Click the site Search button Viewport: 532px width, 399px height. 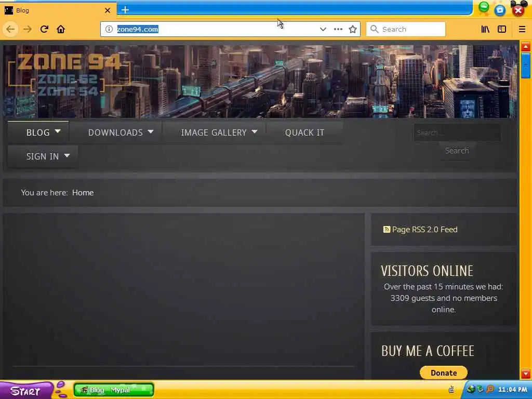[457, 150]
